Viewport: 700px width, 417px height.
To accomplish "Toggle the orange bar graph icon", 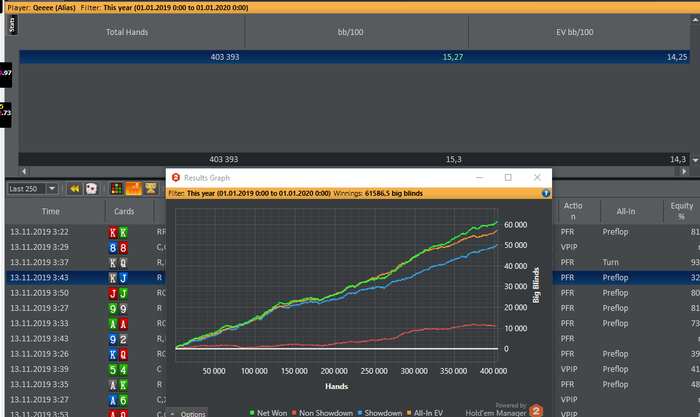I will coord(133,189).
